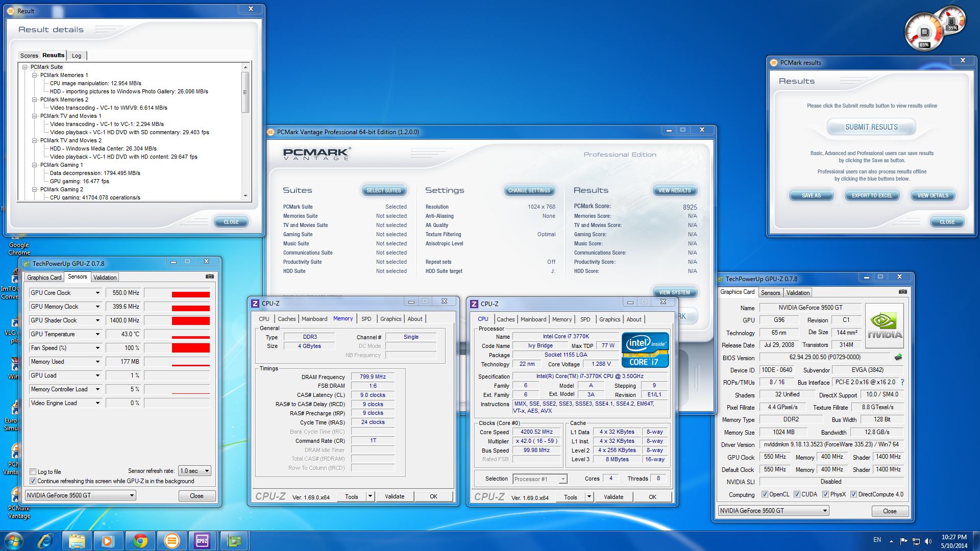Toggle the PhysX checkbox in GPU-Z
The image size is (980, 551).
pos(825,494)
